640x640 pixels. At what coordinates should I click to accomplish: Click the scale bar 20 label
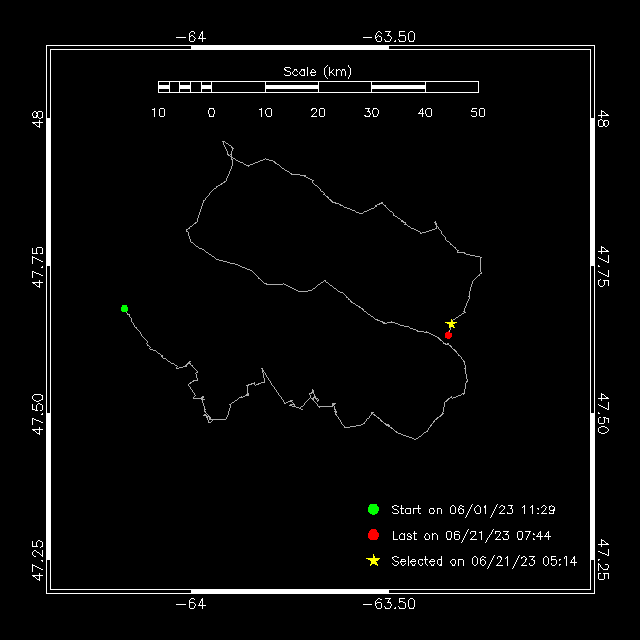pos(318,113)
